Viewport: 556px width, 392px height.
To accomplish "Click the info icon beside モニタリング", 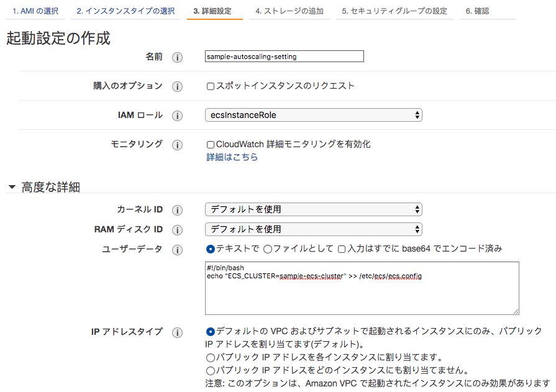I will click(177, 145).
